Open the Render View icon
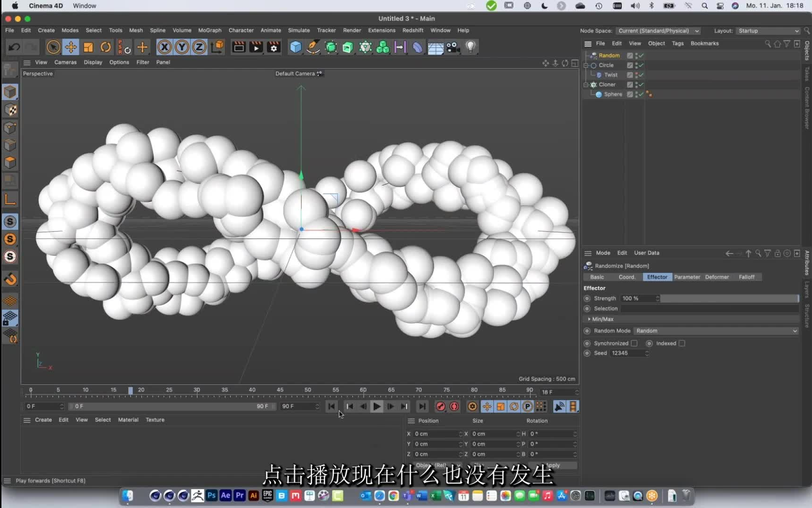Screen dimensions: 812x508 [x=238, y=47]
